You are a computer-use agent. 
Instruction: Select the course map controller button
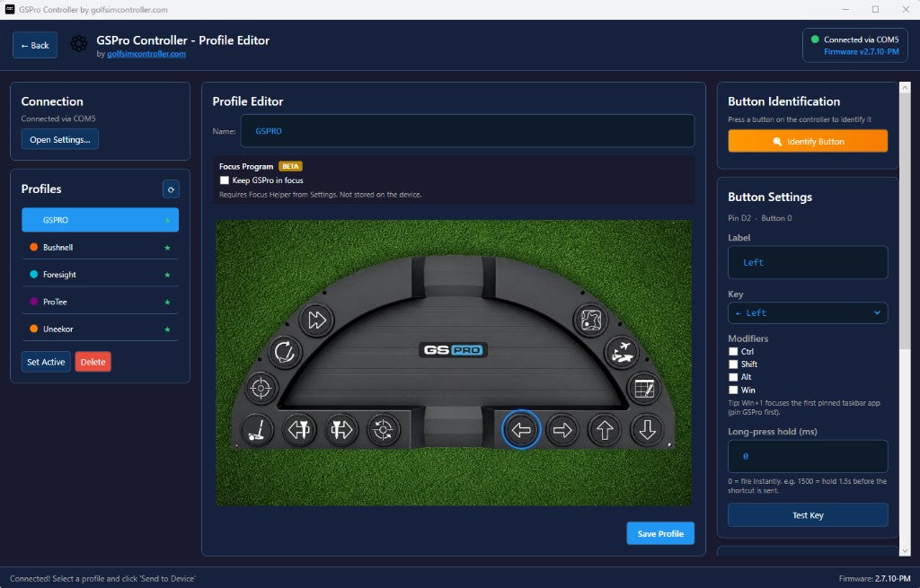[x=590, y=320]
